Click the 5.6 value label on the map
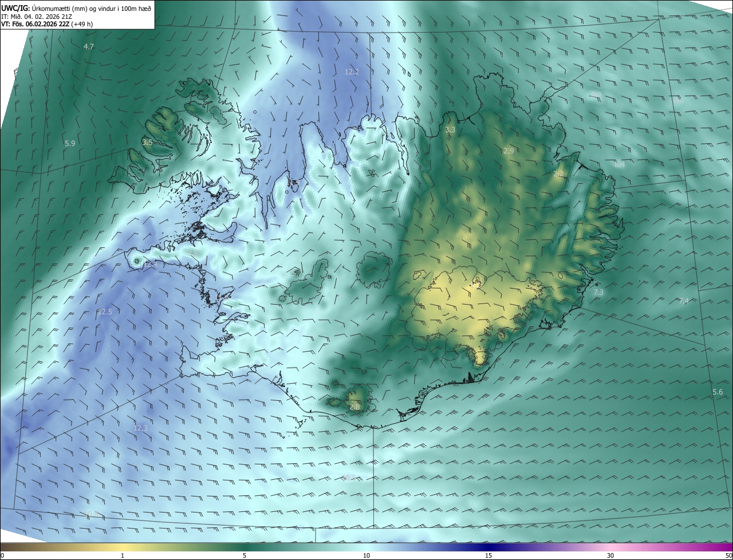733x560 pixels. click(718, 392)
